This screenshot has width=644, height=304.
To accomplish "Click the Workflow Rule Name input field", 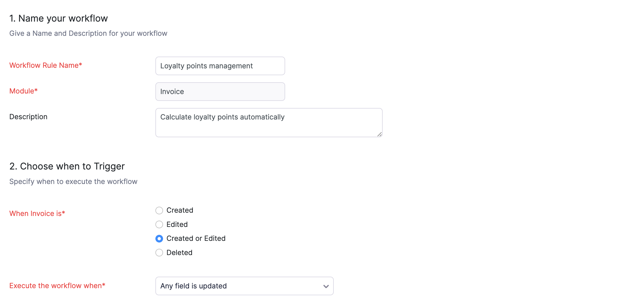I will tap(220, 66).
